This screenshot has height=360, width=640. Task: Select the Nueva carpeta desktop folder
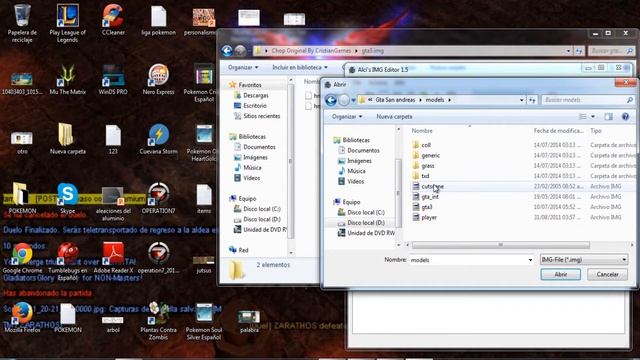67,139
